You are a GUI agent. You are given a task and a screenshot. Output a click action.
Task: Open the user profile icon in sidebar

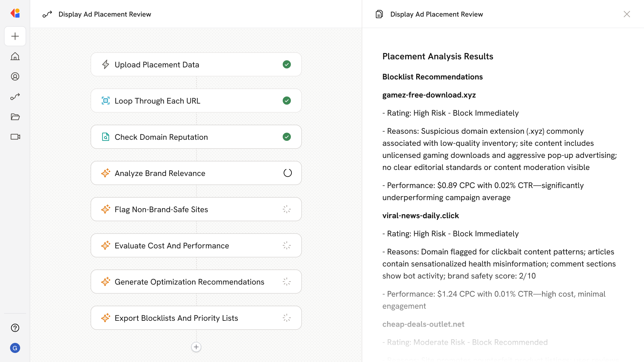[15, 76]
